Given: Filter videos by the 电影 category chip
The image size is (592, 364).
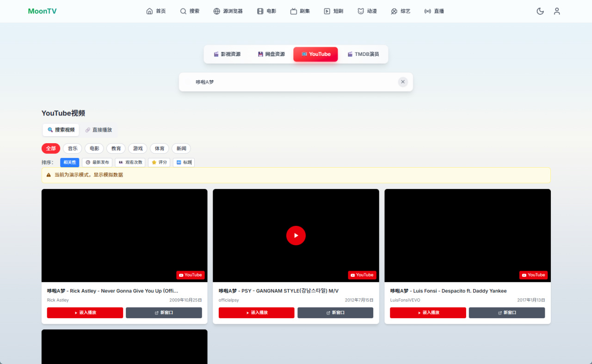Looking at the screenshot, I should [x=94, y=148].
